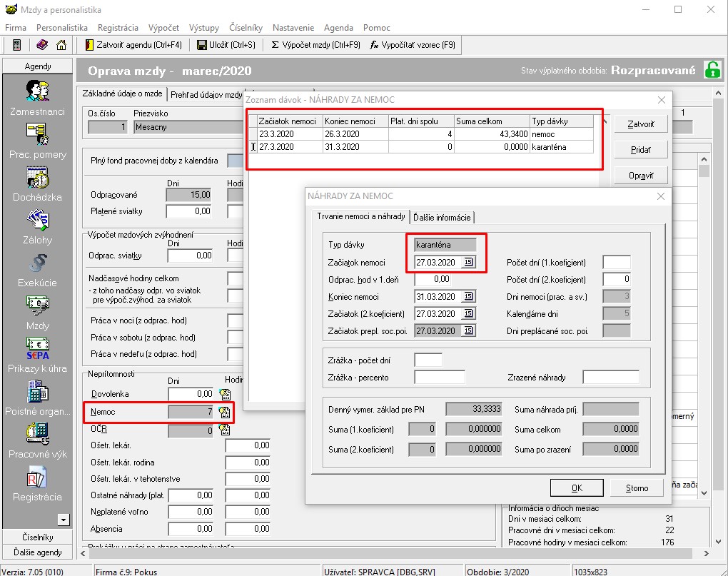Click OK in Náhrady za nemoc dialog
Image resolution: width=728 pixels, height=576 pixels.
[577, 488]
